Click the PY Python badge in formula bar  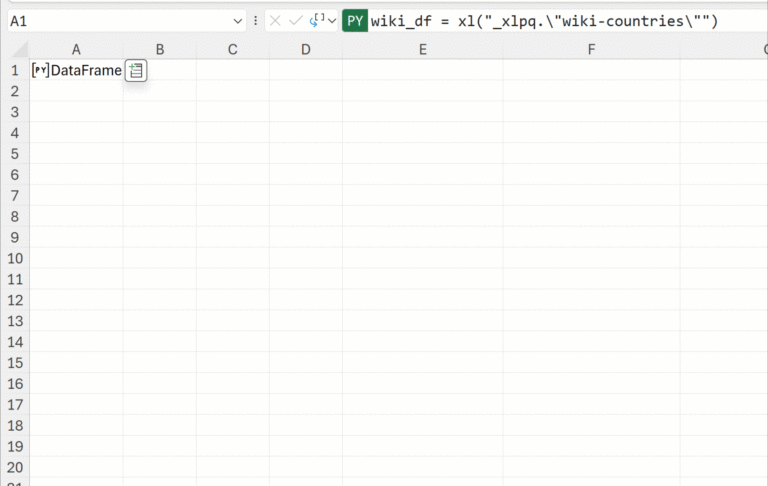point(355,21)
